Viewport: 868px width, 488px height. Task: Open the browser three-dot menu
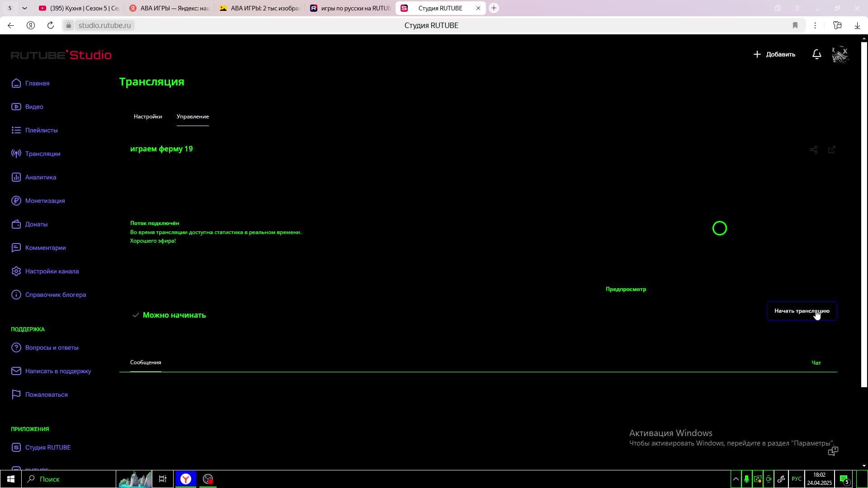tap(815, 25)
